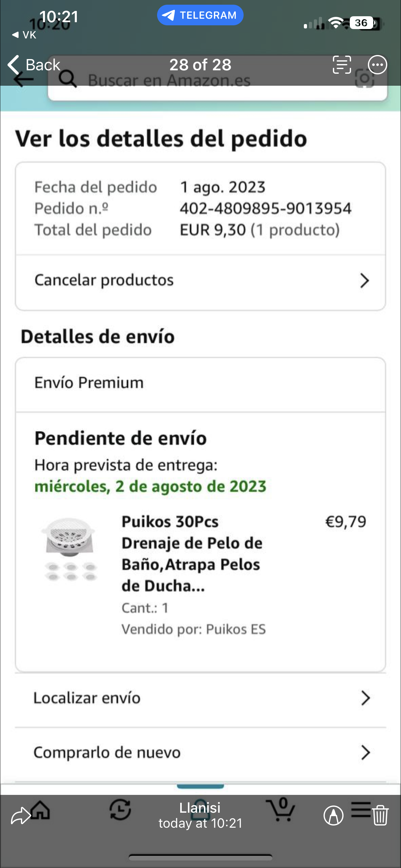Image resolution: width=401 pixels, height=868 pixels.
Task: Expand the Cancelar productos chevron
Action: tap(364, 280)
